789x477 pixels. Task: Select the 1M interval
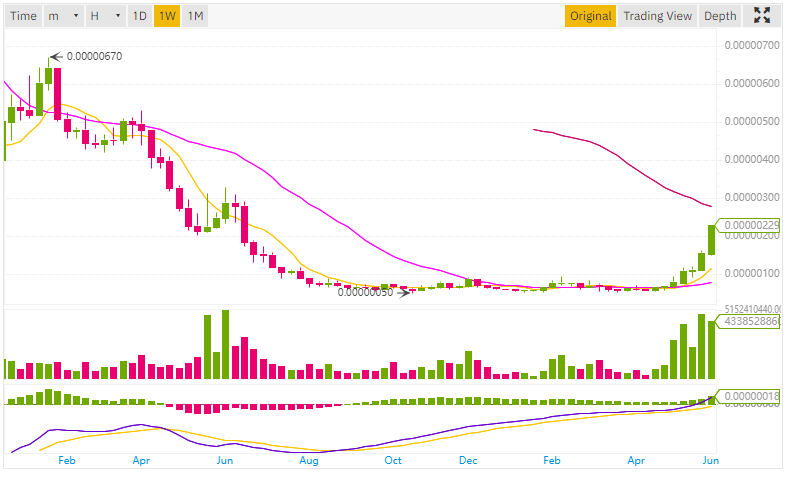(195, 16)
